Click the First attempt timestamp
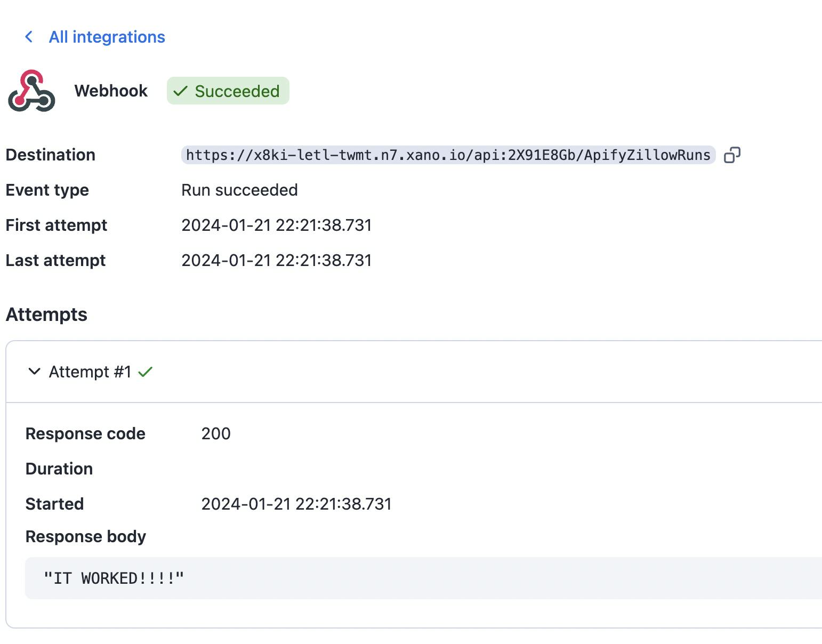The image size is (822, 644). pos(276,226)
